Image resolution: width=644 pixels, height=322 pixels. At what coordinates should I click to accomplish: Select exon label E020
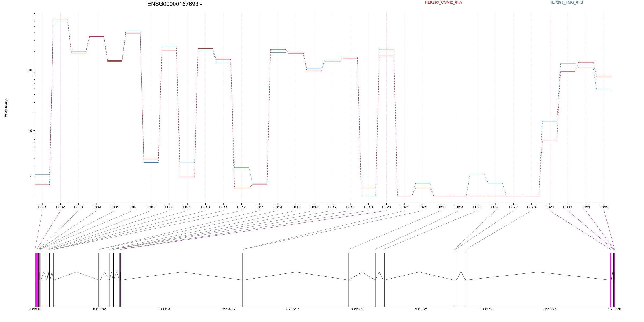[386, 207]
